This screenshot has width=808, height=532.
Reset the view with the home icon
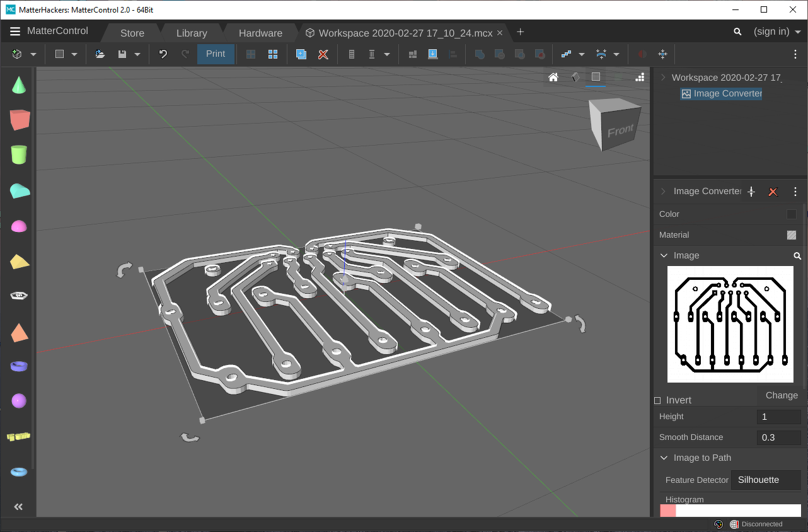click(553, 78)
